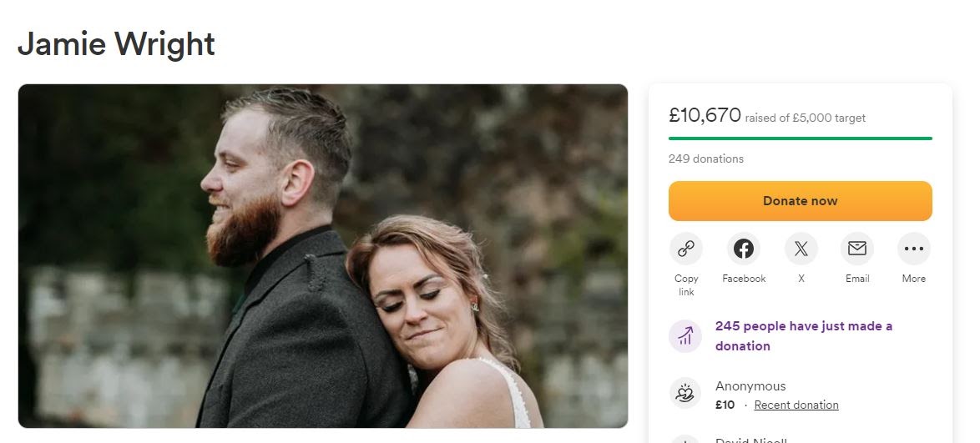Select the Anonymous donor name
Screen dimensions: 980x443
[x=750, y=386]
